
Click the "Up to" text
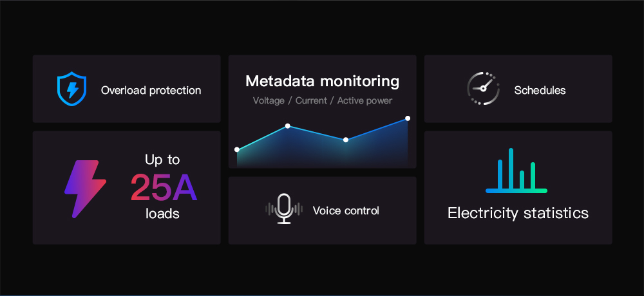click(162, 159)
